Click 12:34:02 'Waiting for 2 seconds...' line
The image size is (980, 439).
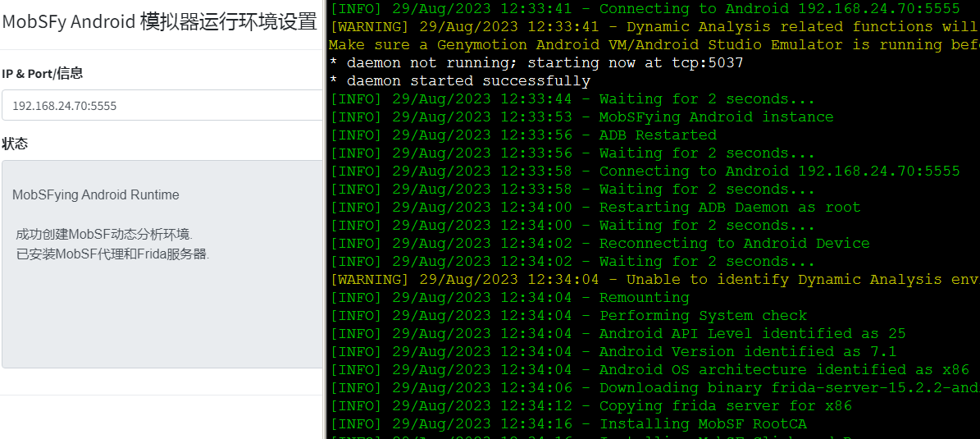[572, 262]
